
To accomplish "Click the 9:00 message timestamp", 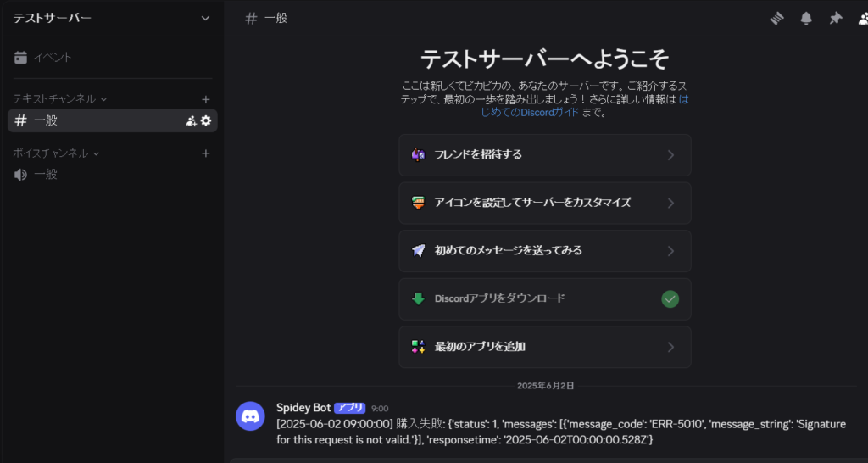I will click(380, 409).
